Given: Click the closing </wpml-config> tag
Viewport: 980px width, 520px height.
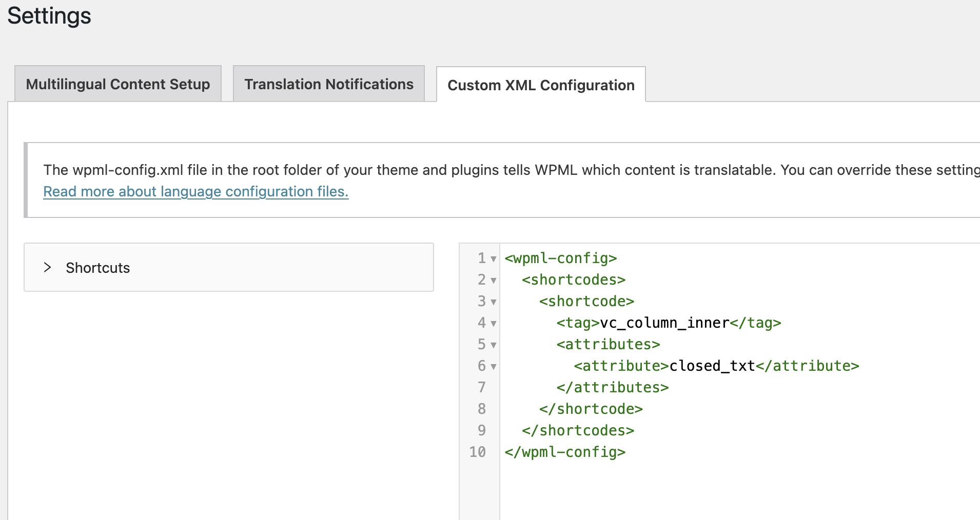Looking at the screenshot, I should coord(565,452).
